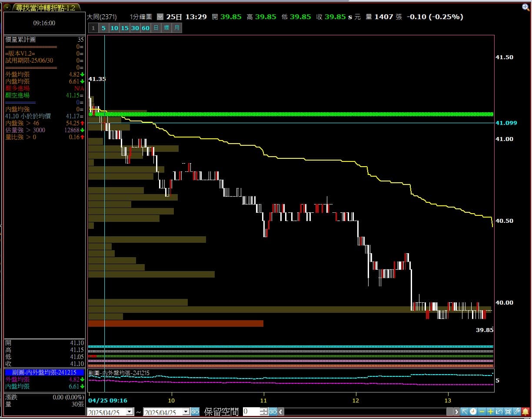The width and height of the screenshot is (532, 419).
Task: Click GO button next to date range
Action: click(x=195, y=412)
